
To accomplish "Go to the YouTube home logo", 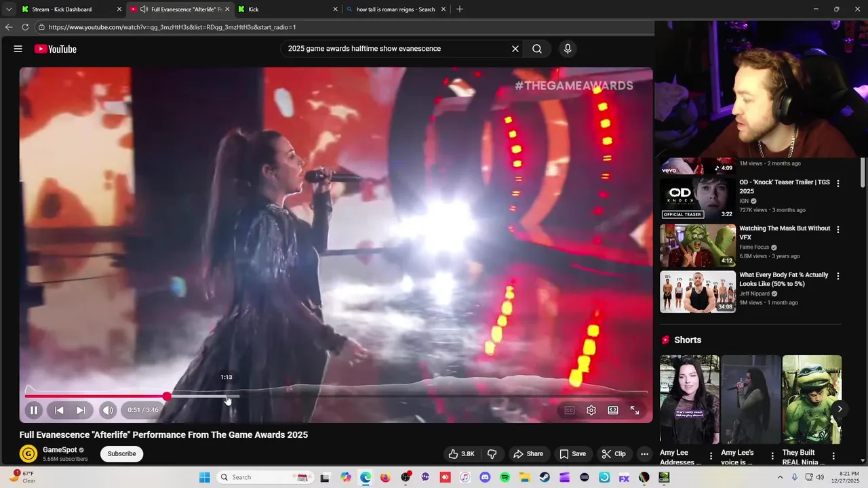I will point(56,49).
